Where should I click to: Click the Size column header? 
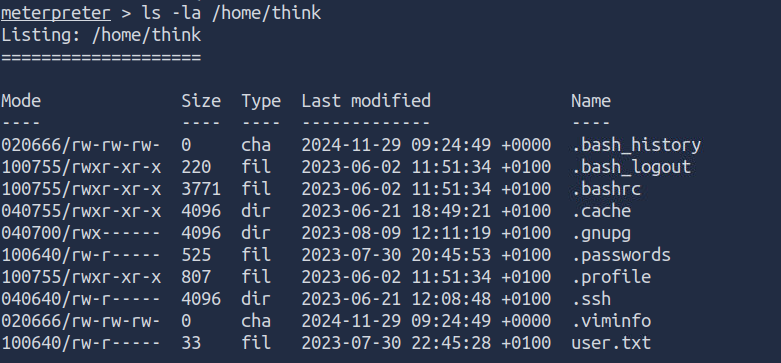pyautogui.click(x=201, y=101)
